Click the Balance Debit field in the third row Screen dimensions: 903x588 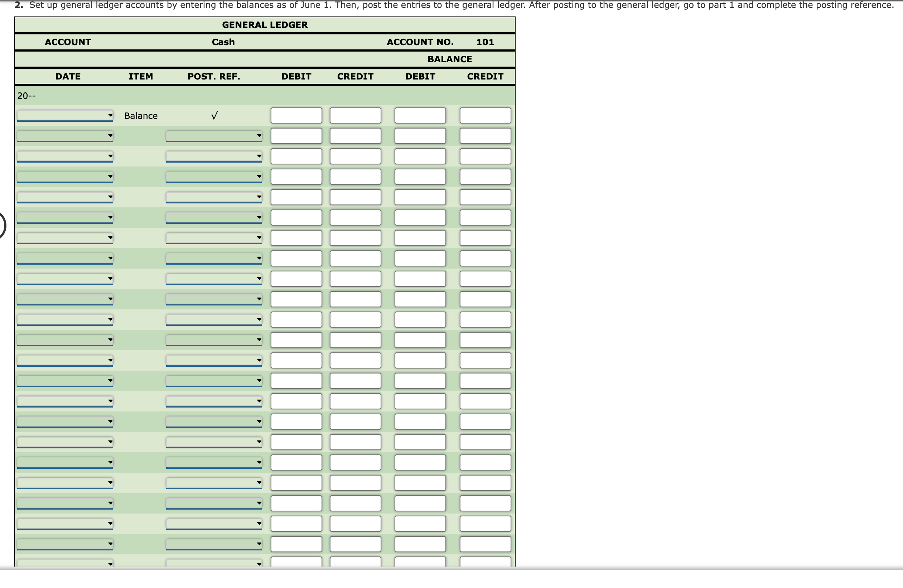pyautogui.click(x=420, y=156)
